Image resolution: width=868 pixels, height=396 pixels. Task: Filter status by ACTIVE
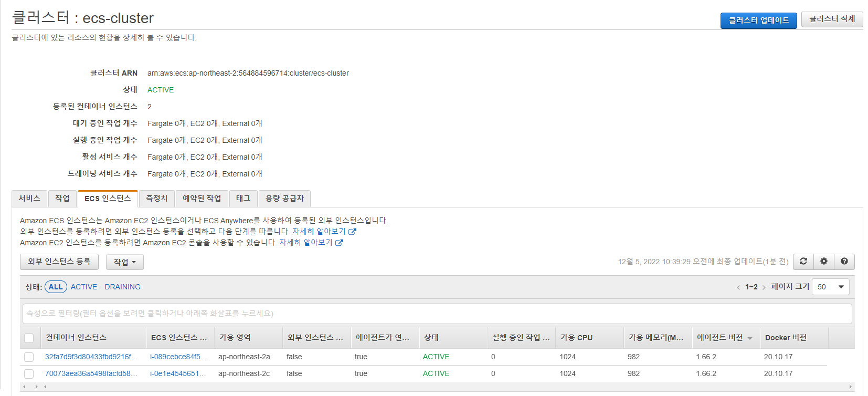point(84,287)
